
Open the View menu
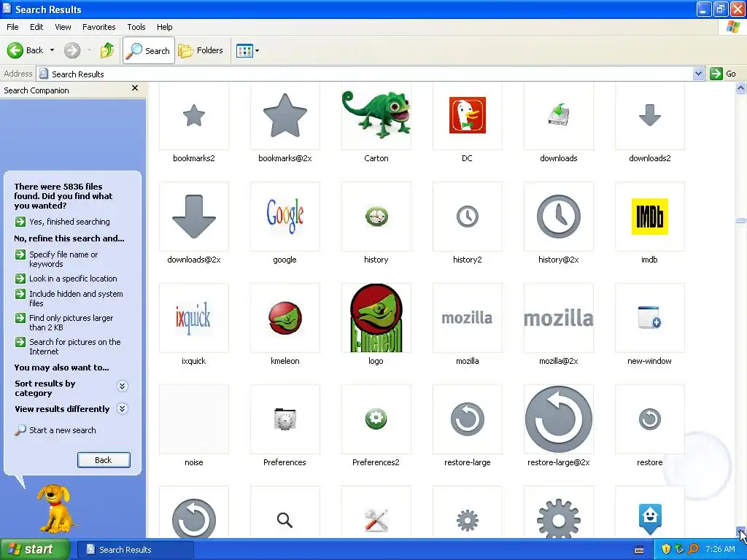[63, 27]
